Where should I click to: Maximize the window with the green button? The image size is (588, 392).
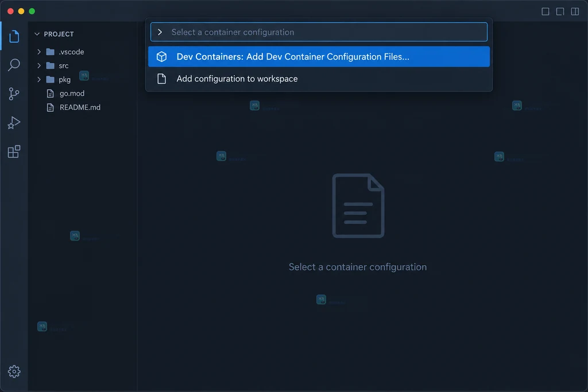[x=32, y=11]
